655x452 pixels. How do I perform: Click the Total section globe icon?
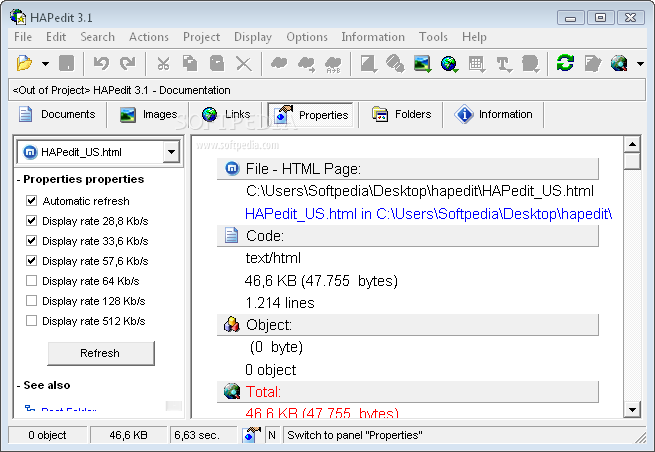(232, 391)
